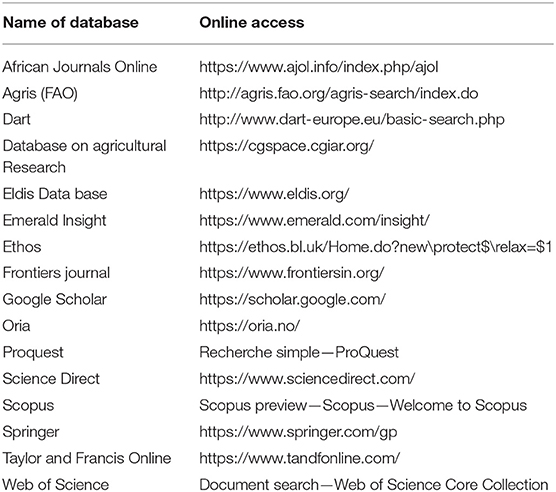Screen dimensions: 556x492
Task: Open the Google Scholar URL
Action: [292, 300]
